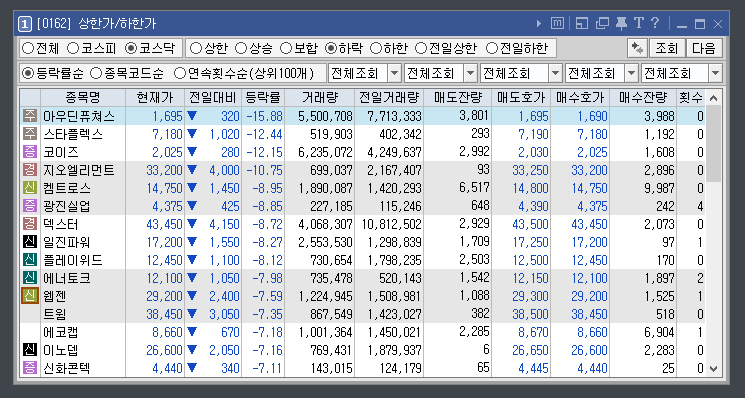The height and width of the screenshot is (398, 745).
Task: Click the arrows icon beside 조회 button
Action: (637, 48)
